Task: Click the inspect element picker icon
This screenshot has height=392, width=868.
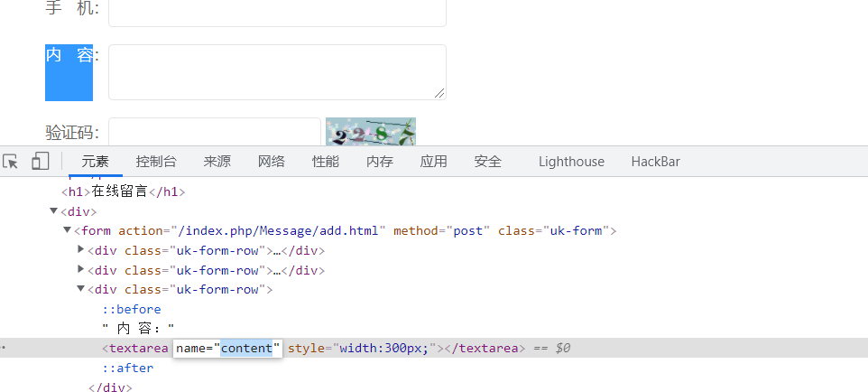Action: [x=11, y=162]
